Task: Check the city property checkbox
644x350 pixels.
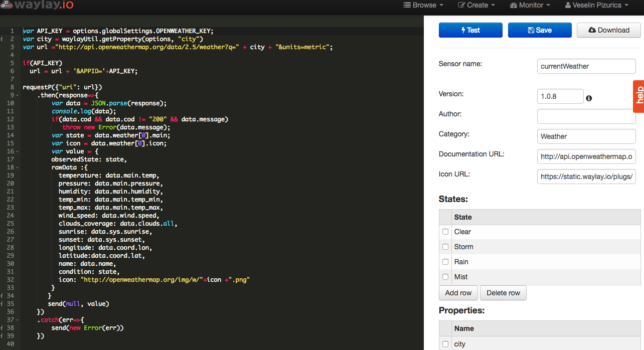Action: pos(445,344)
